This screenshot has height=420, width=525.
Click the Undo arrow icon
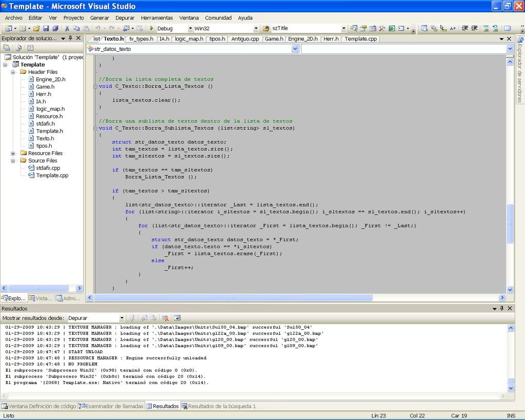(x=98, y=29)
